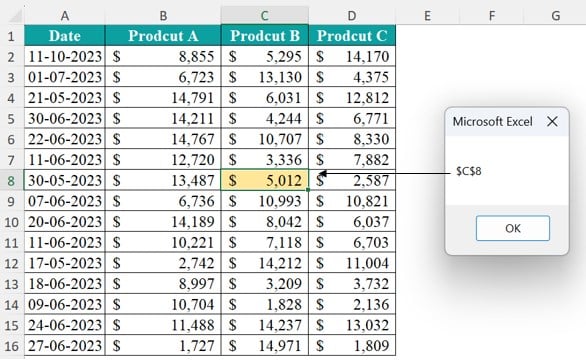
Task: Select Product C cell with 10,821
Action: [352, 201]
